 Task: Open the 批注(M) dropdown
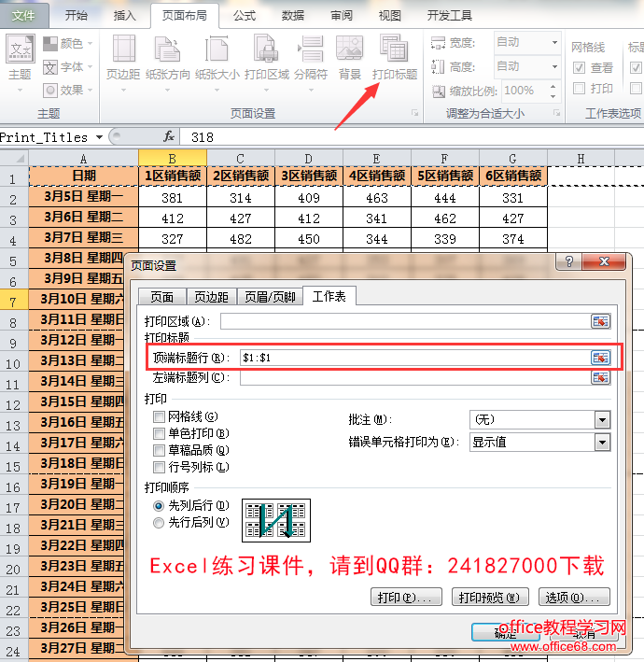pos(602,420)
